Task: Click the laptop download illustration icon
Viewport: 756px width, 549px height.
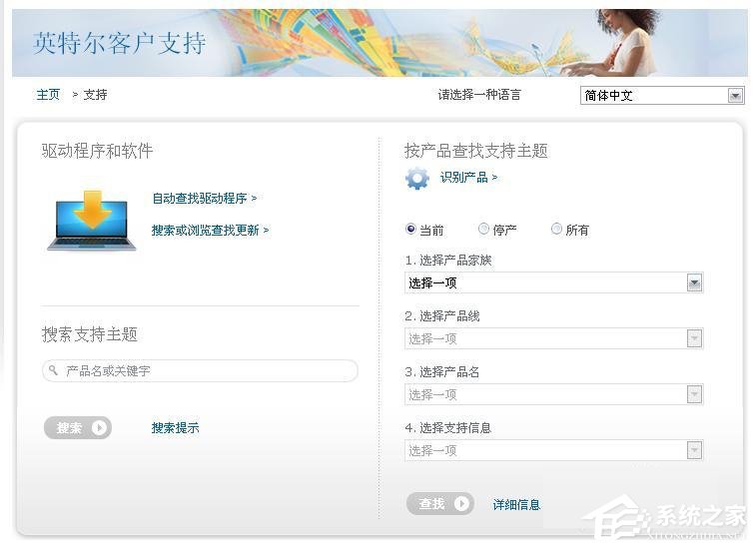Action: click(92, 221)
